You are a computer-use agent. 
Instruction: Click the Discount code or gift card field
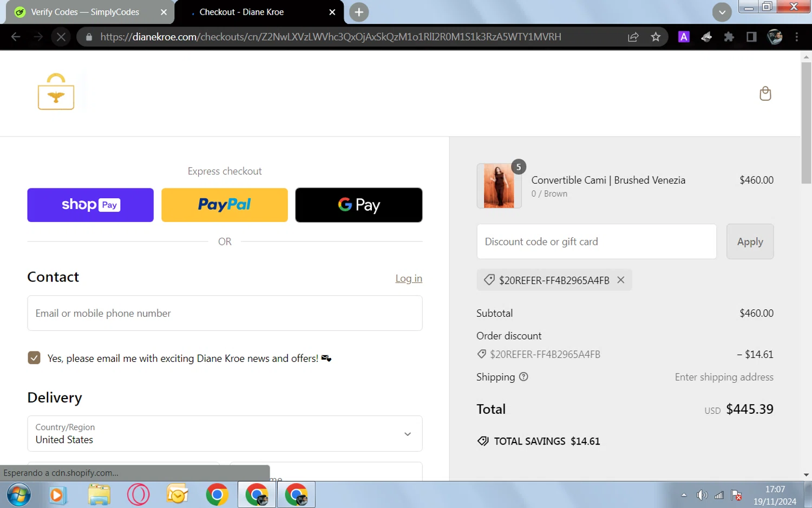click(597, 242)
